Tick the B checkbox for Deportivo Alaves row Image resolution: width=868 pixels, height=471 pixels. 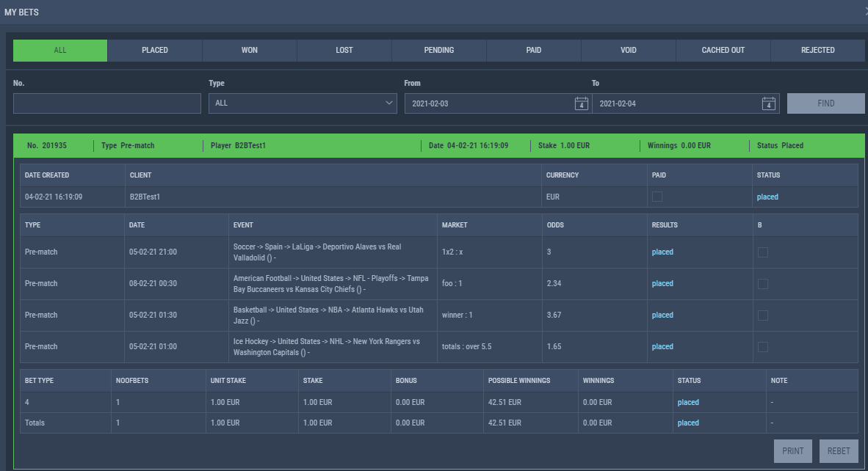pyautogui.click(x=763, y=252)
